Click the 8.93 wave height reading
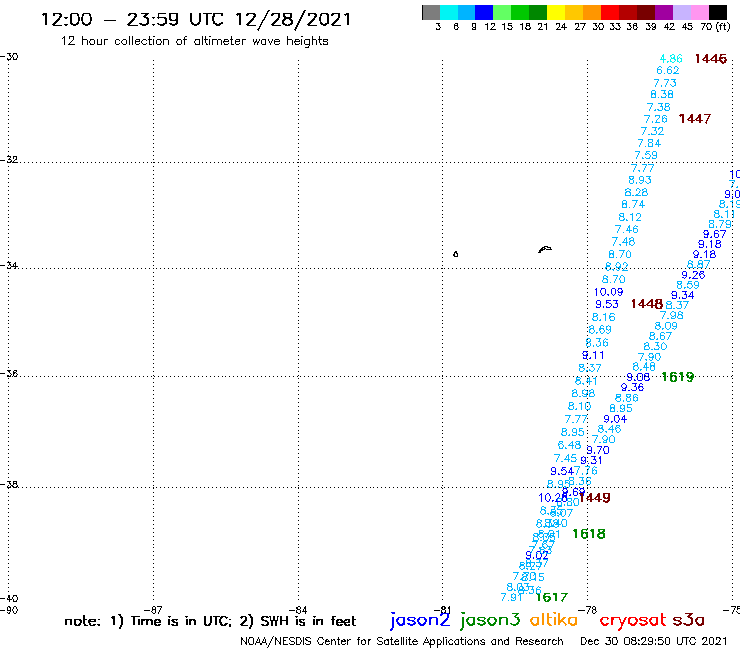The image size is (740, 650). click(x=639, y=180)
